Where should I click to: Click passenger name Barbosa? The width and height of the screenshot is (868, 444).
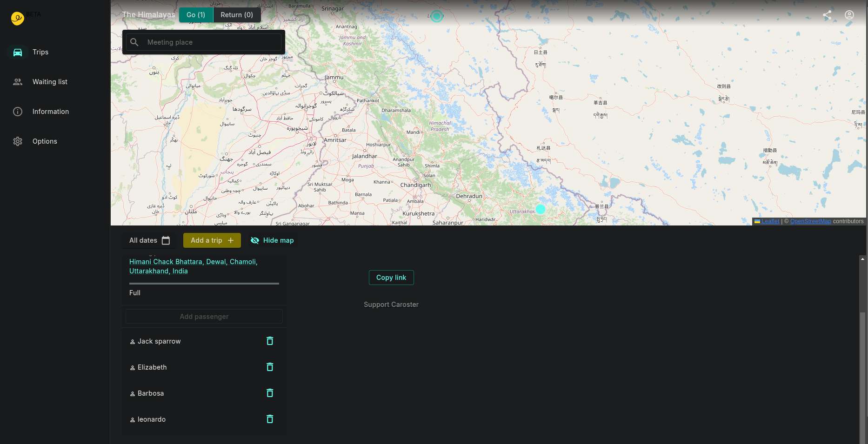point(151,393)
